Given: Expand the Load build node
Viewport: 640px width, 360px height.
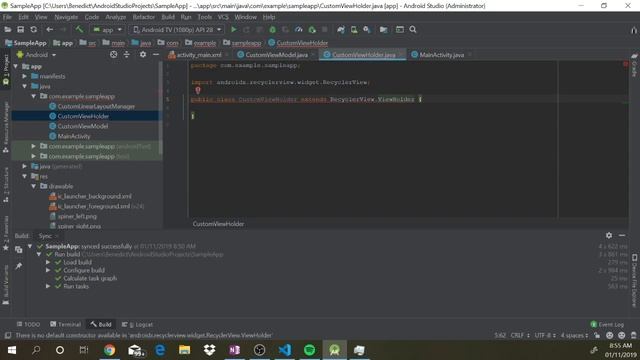Looking at the screenshot, I should [x=48, y=262].
